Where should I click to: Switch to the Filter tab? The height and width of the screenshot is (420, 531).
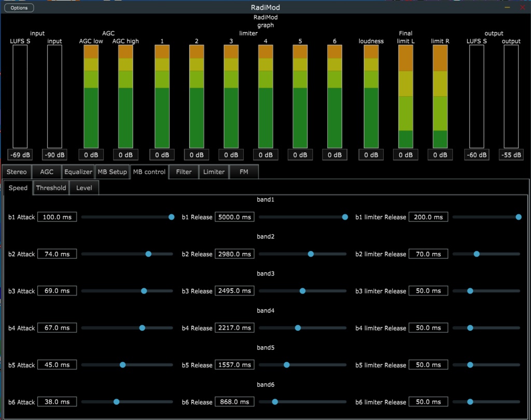tap(184, 172)
